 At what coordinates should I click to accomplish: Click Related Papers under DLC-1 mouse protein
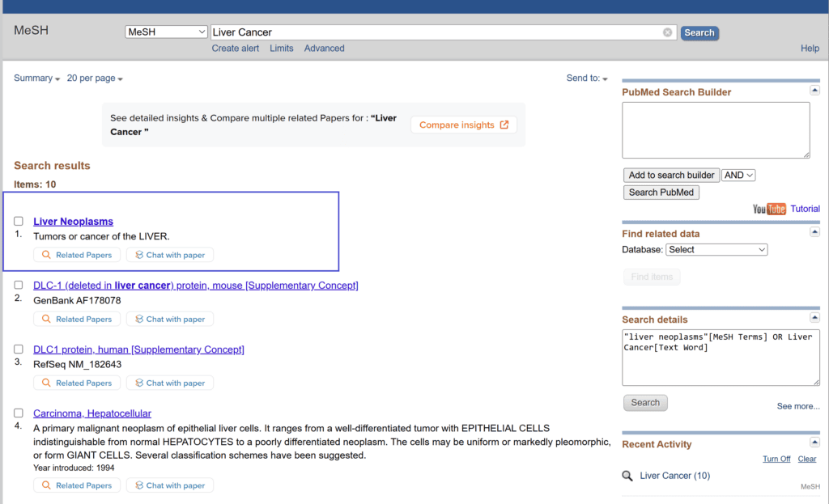(x=77, y=319)
